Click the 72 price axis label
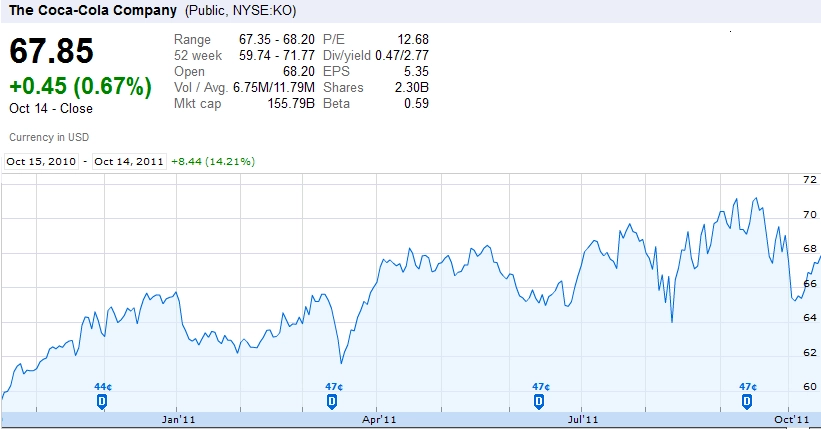The image size is (821, 429). click(x=809, y=180)
